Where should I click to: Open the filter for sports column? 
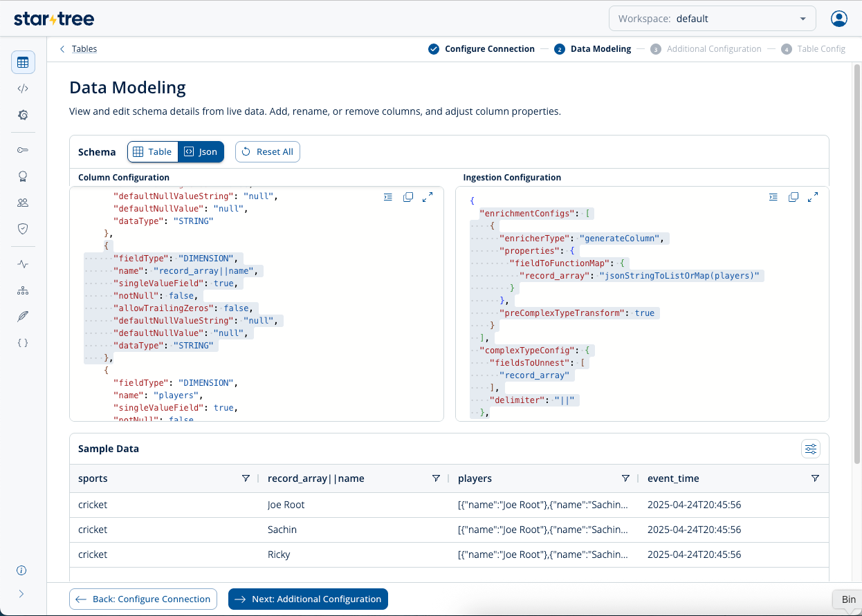click(246, 478)
